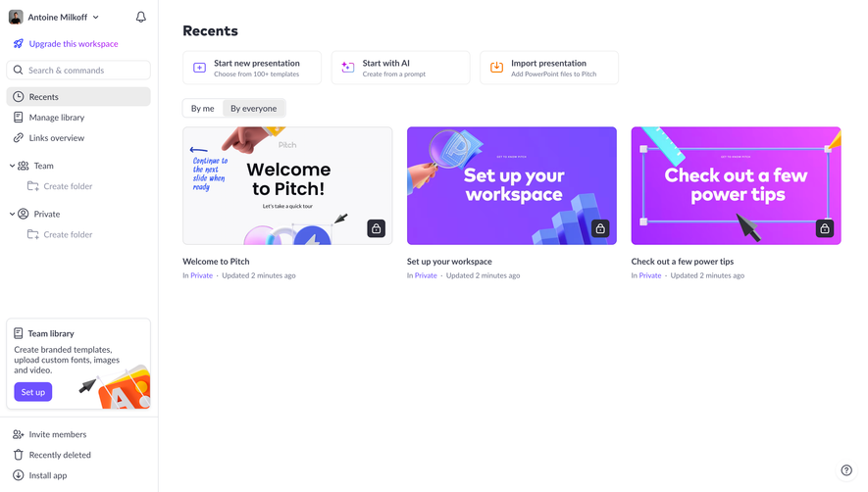This screenshot has width=868, height=492.
Task: Click Start new presentation card
Action: 252,68
